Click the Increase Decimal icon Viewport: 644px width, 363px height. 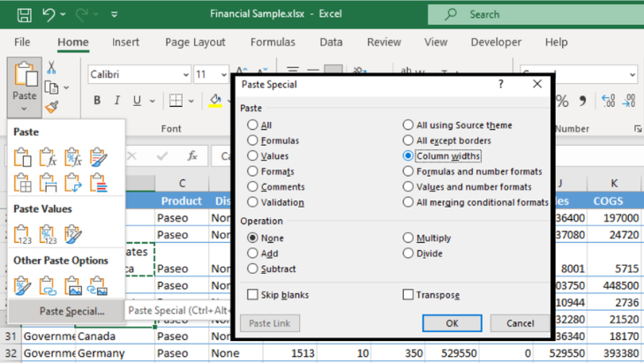point(608,101)
